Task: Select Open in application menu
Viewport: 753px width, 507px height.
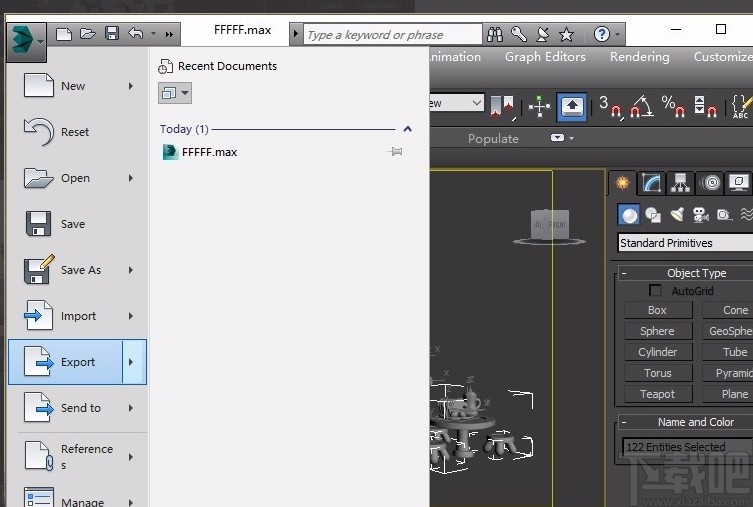Action: [77, 178]
